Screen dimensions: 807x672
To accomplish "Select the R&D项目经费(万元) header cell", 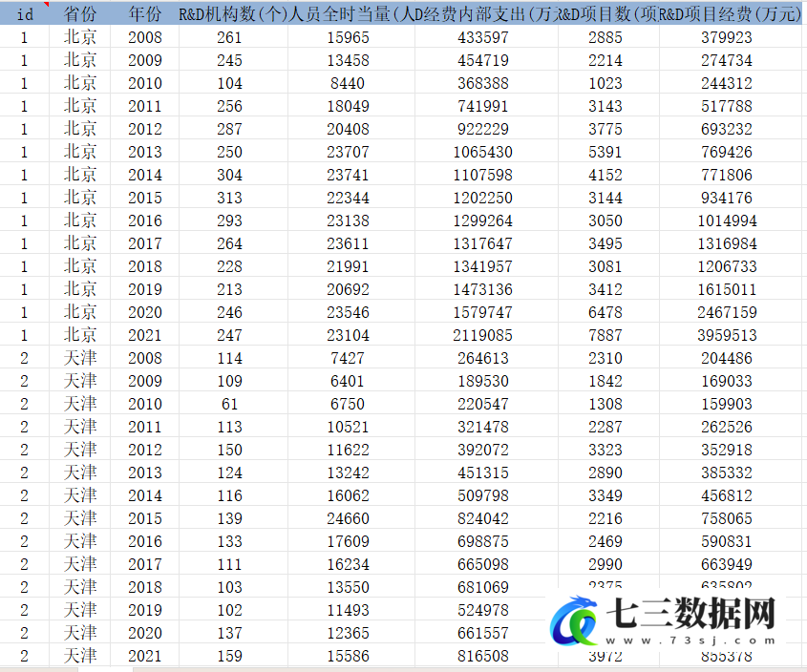I will tap(731, 14).
